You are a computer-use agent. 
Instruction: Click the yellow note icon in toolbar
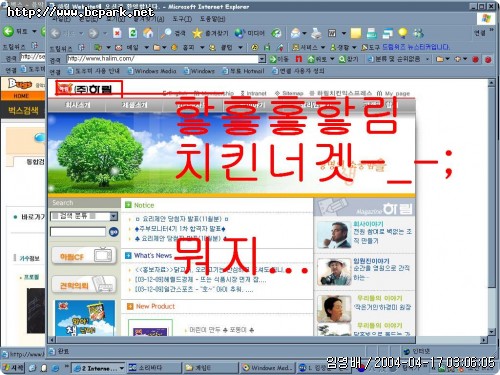click(x=356, y=33)
